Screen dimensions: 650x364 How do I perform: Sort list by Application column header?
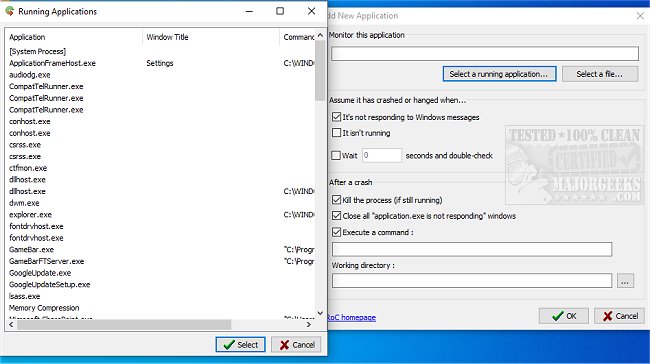pyautogui.click(x=74, y=37)
